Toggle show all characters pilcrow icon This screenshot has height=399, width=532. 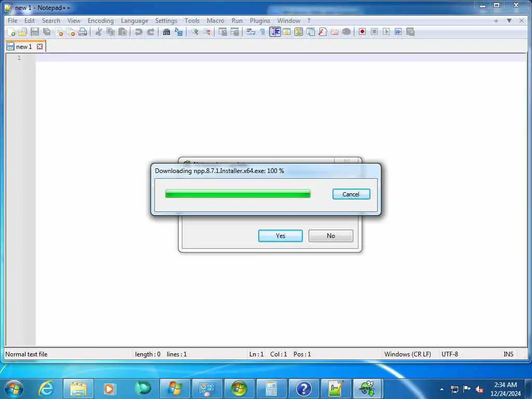[x=262, y=32]
